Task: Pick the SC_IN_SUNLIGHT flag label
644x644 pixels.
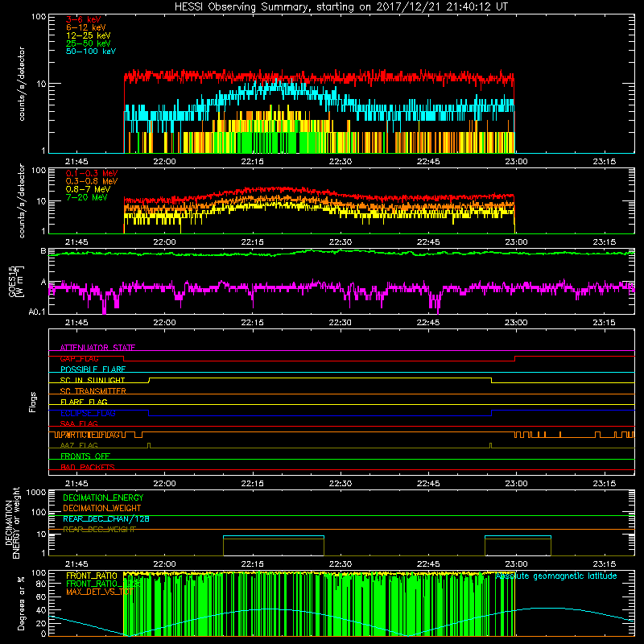Action: [x=93, y=380]
